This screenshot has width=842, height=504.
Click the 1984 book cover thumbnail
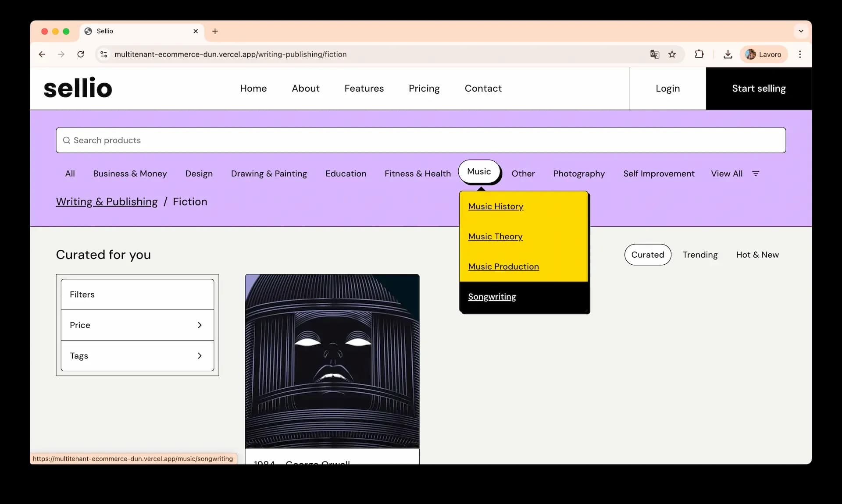[x=332, y=359]
